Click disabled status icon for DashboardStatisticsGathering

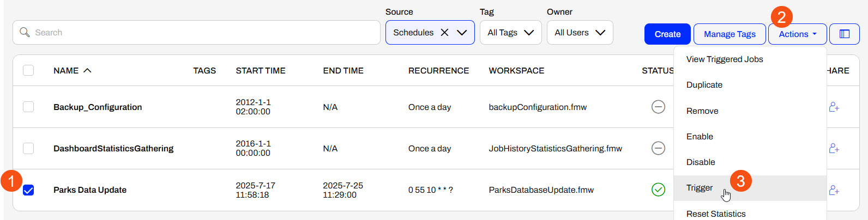(658, 148)
